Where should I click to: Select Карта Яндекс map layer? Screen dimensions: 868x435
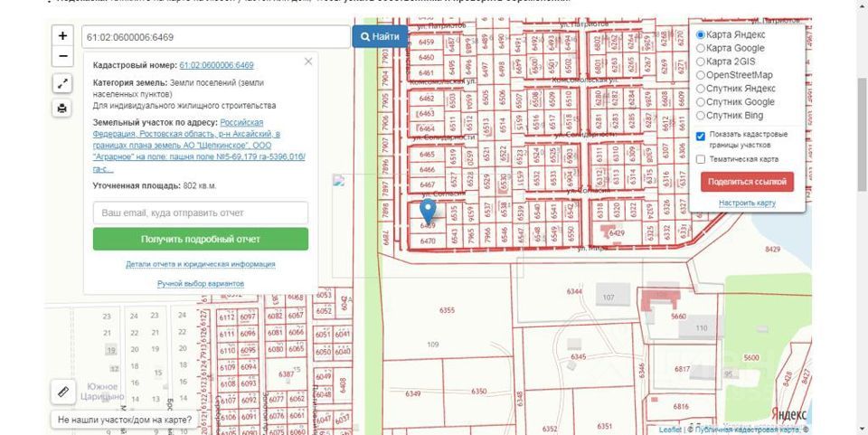pyautogui.click(x=700, y=34)
